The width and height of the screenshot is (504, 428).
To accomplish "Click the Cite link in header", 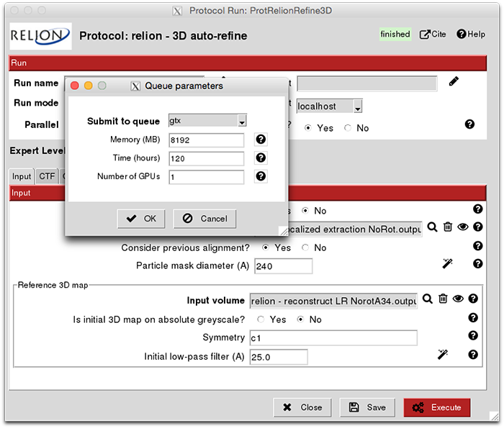I will (x=433, y=35).
